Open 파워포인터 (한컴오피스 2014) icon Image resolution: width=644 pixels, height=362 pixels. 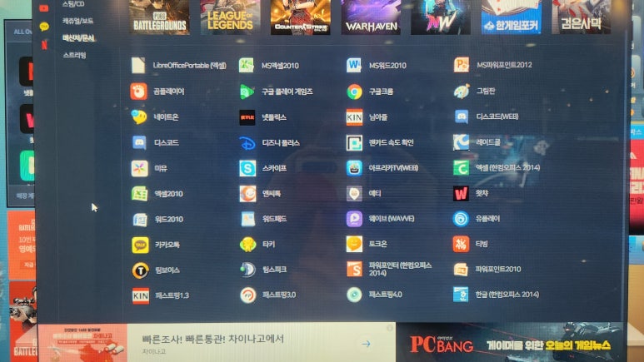[x=354, y=270]
